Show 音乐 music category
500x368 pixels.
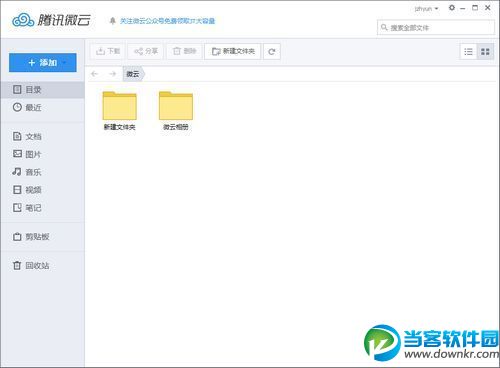tap(42, 172)
